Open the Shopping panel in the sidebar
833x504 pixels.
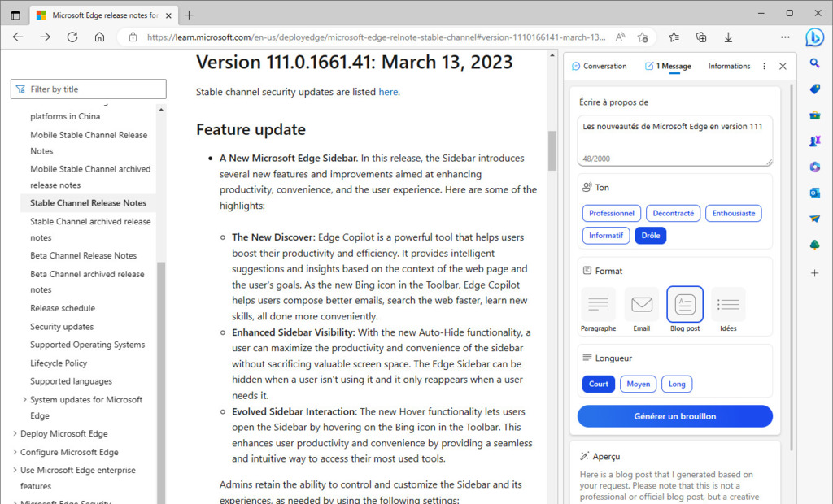pyautogui.click(x=814, y=89)
